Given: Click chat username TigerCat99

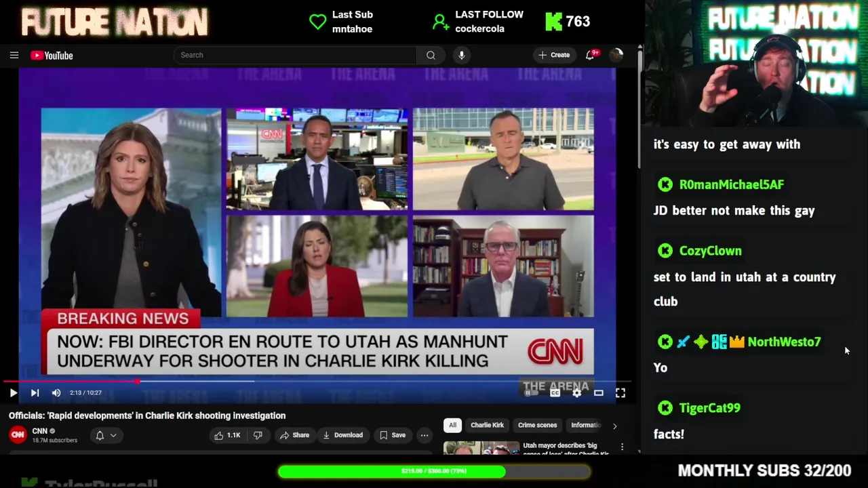Looking at the screenshot, I should tap(709, 408).
